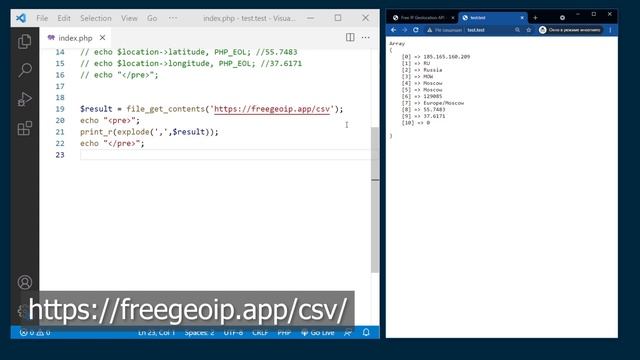Open the freegeoip.app/csv URL in code line 19
Viewport: 640px width, 360px height.
coord(271,109)
